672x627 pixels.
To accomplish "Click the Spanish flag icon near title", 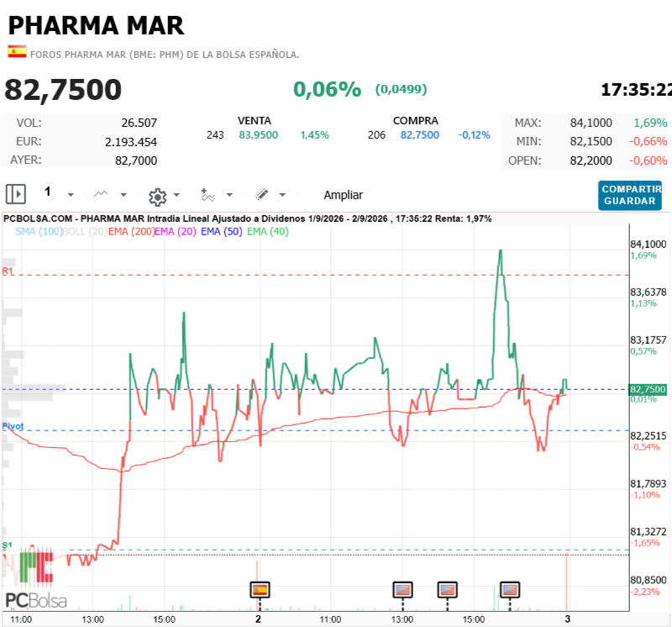I will coord(17,51).
